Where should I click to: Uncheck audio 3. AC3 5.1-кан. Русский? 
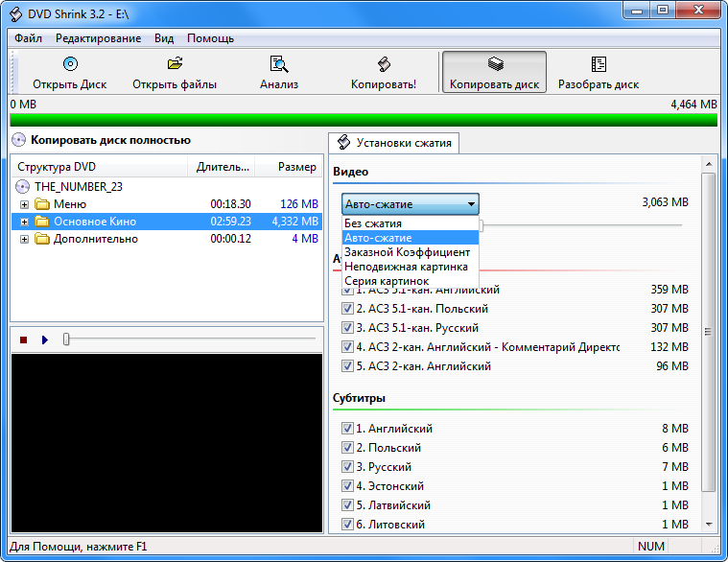coord(347,328)
